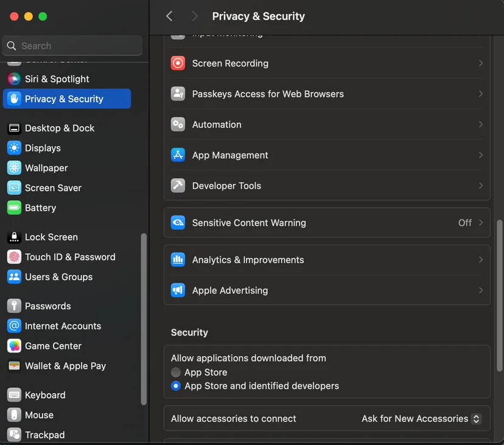Select Users & Groups in sidebar
This screenshot has width=504, height=445.
pos(67,277)
